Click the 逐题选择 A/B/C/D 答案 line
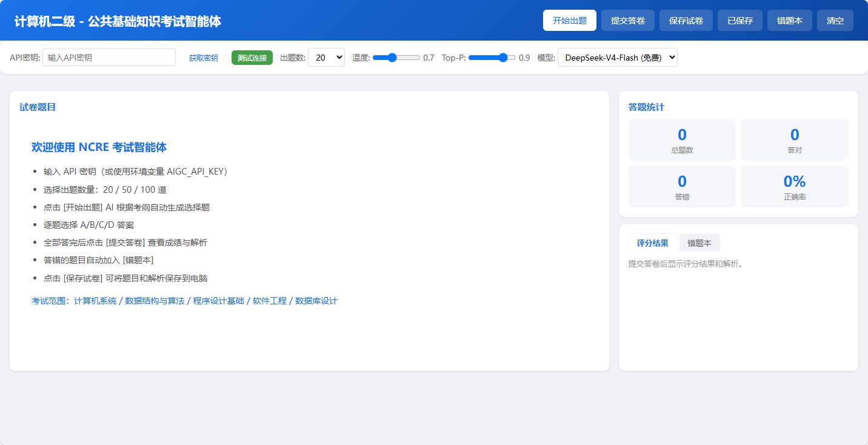This screenshot has height=445, width=868. click(89, 225)
